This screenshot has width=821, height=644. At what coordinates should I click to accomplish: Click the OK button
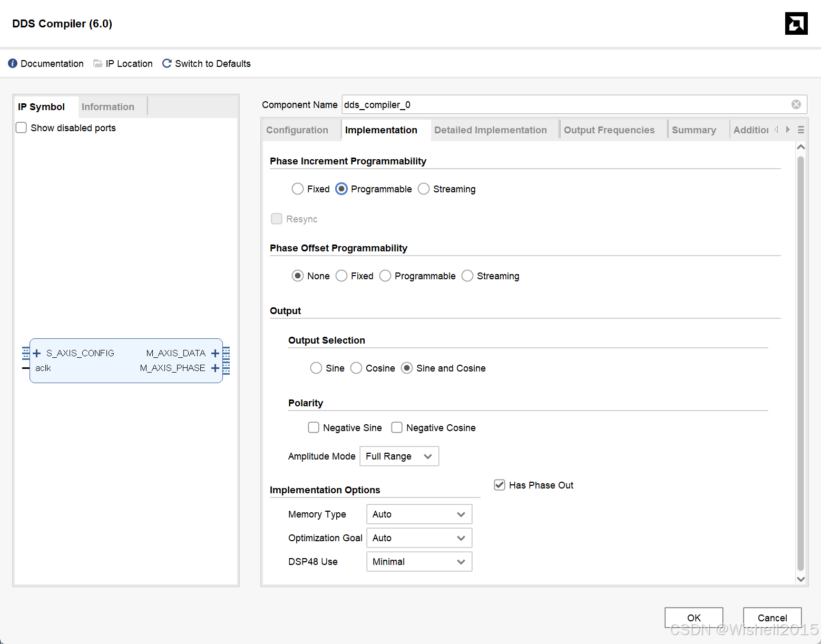694,618
